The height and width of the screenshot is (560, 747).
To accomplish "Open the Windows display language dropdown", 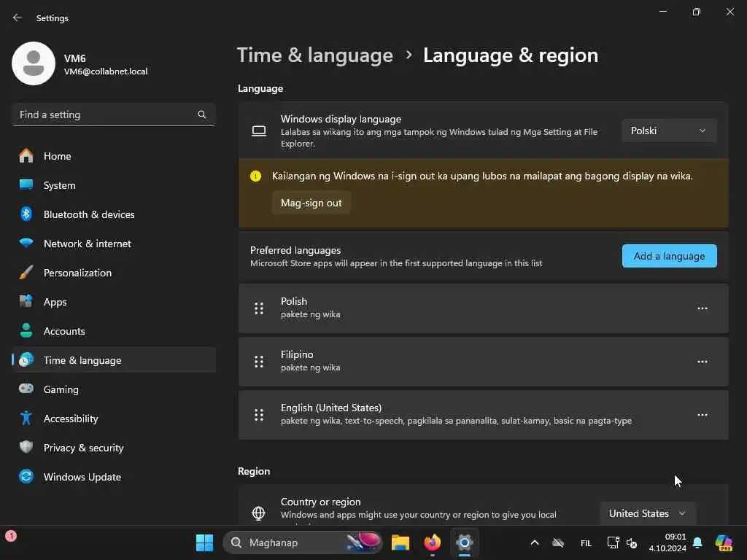I will pos(669,131).
